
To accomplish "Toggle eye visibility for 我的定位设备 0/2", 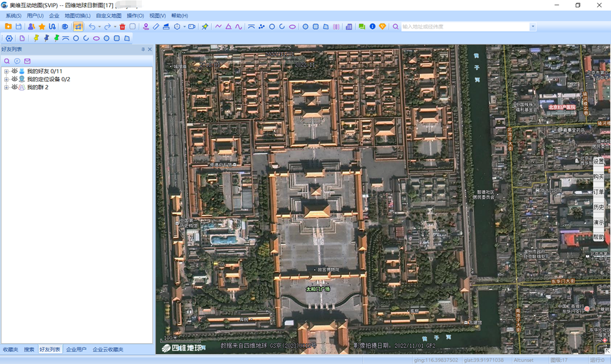I will click(x=14, y=79).
